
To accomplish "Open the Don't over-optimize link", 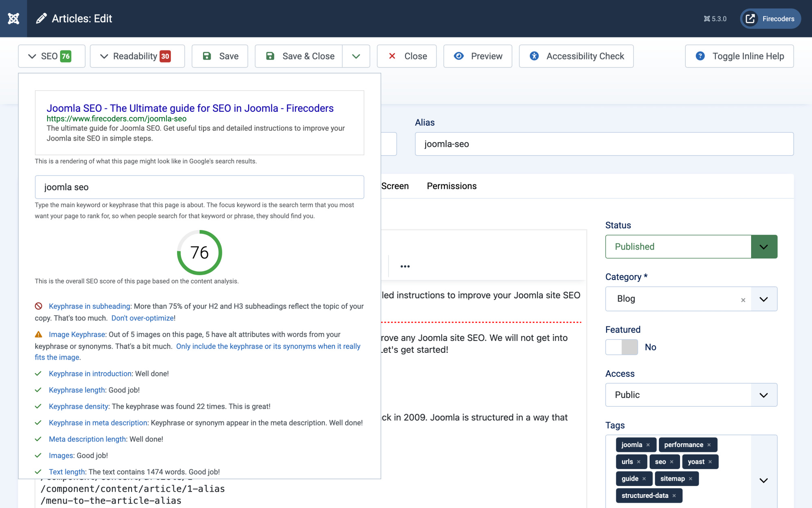I will pos(143,318).
